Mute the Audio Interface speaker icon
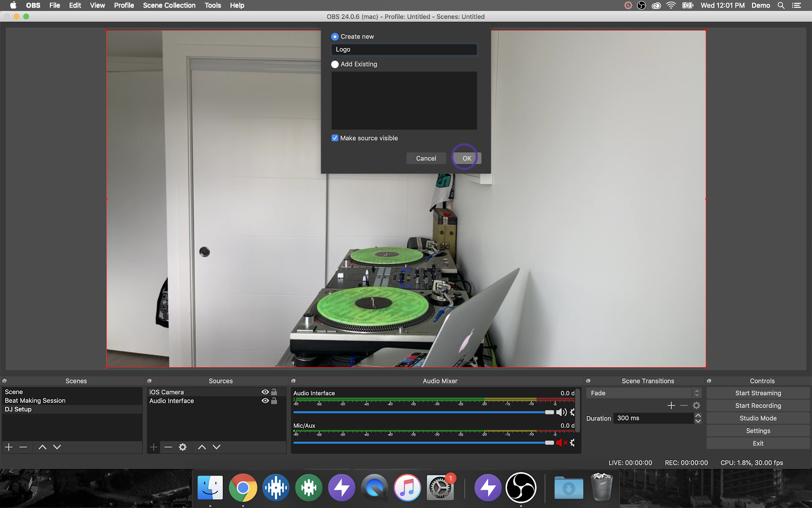Screen dimensions: 812x508 pyautogui.click(x=561, y=412)
